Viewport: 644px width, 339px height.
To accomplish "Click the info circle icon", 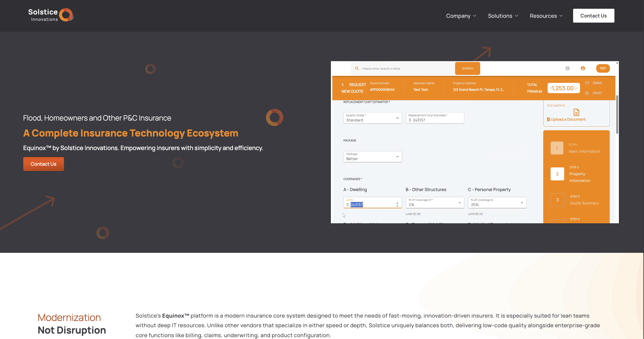I will [x=567, y=68].
